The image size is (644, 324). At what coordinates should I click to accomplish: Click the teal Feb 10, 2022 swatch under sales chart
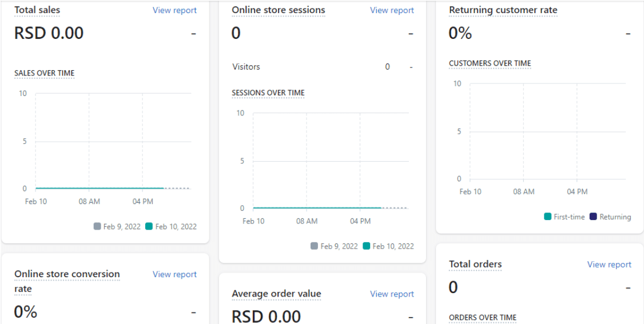149,226
